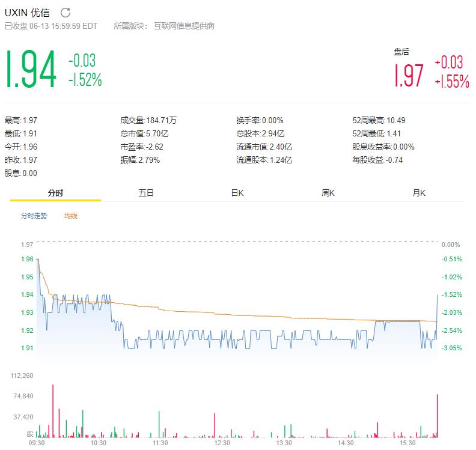Image resolution: width=476 pixels, height=450 pixels.
Task: Toggle the 均线 legend item
Action: [71, 216]
